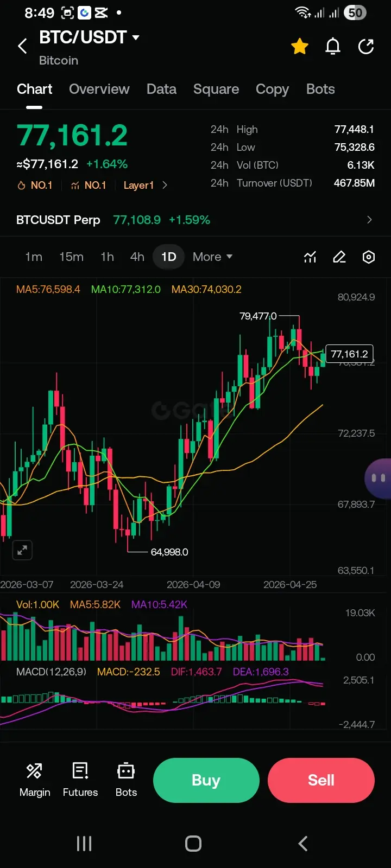Screen dimensions: 391x868
Task: Switch to the Bots tab
Action: click(320, 89)
